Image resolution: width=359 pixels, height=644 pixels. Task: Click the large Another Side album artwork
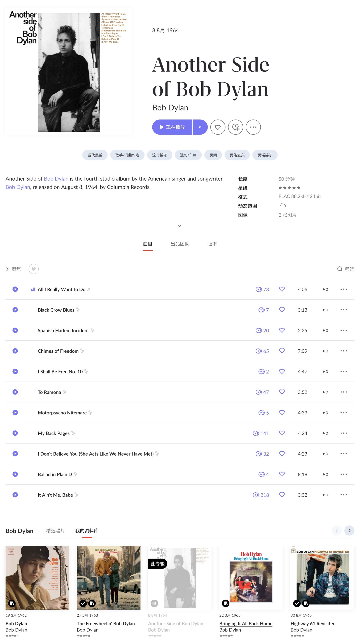coord(68,71)
